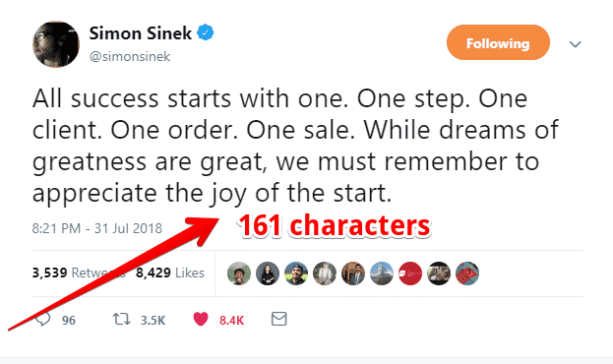Click the first liker avatar with glasses

click(239, 273)
